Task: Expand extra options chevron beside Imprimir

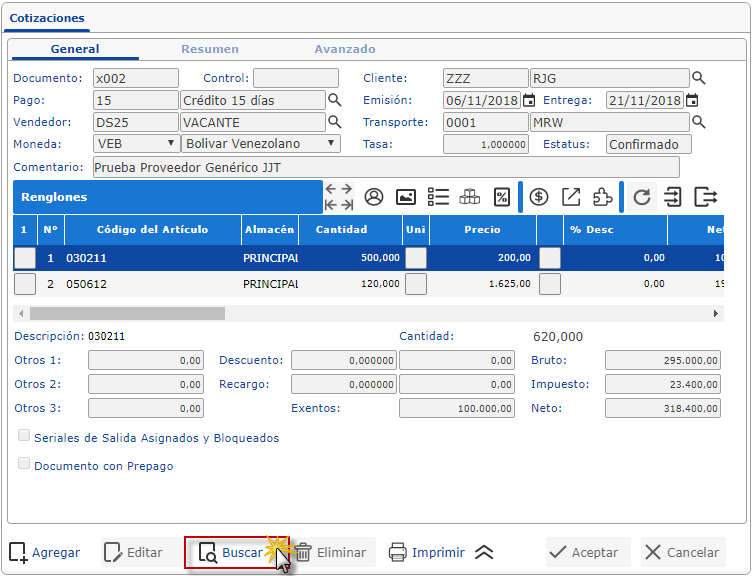Action: point(484,552)
